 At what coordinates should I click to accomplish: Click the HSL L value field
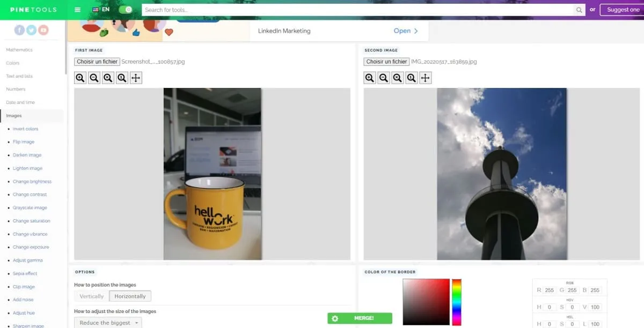(595, 324)
